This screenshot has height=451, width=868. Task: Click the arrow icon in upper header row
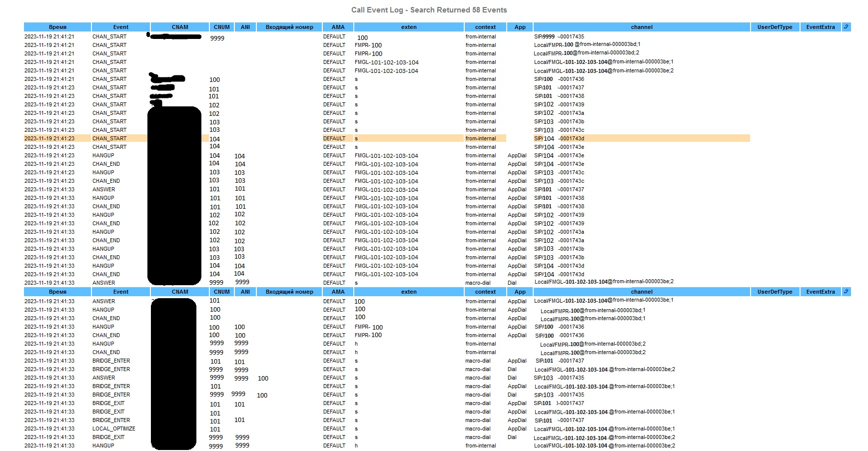[846, 27]
